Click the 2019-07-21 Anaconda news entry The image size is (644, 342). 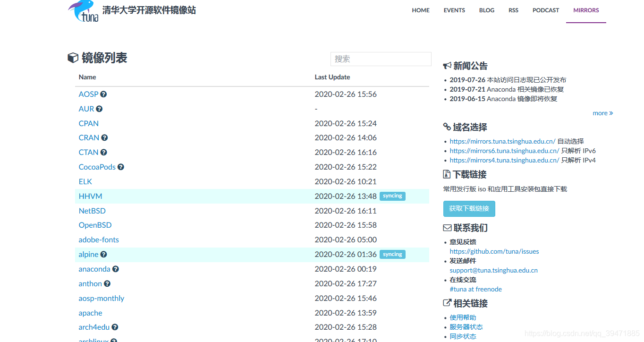pos(507,90)
